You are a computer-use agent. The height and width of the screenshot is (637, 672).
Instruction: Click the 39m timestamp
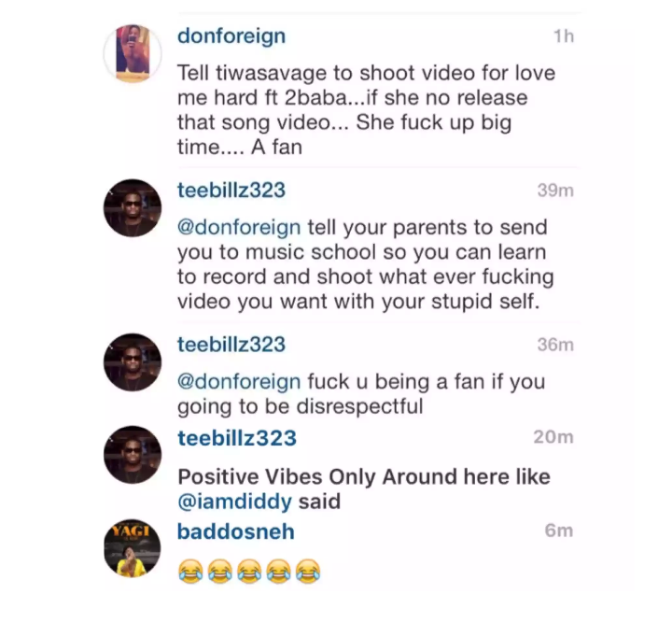click(x=555, y=191)
